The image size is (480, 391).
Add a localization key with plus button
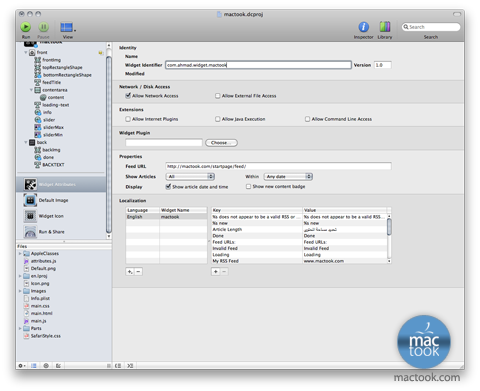point(216,272)
